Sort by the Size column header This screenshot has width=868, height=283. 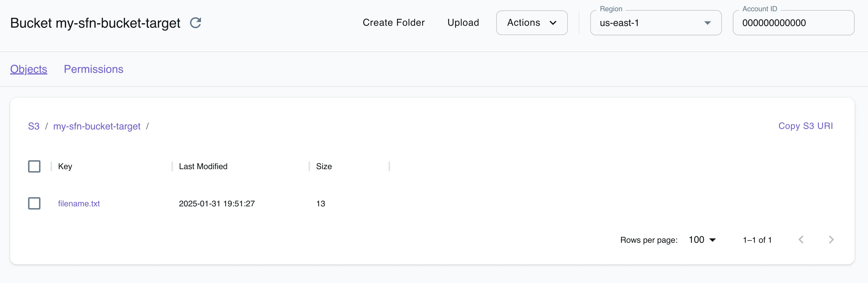(324, 166)
